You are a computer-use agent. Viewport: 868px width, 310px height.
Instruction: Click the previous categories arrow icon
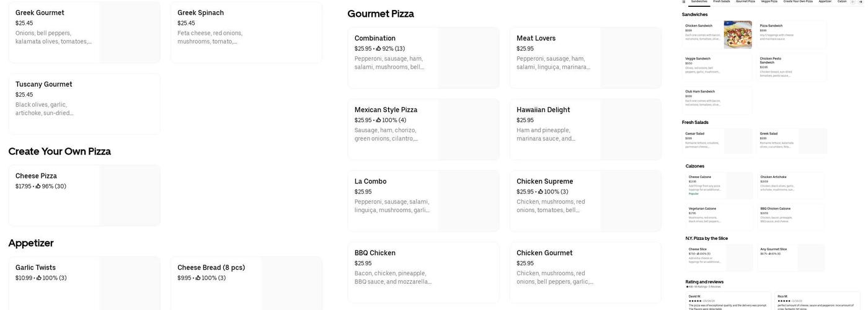click(x=854, y=2)
